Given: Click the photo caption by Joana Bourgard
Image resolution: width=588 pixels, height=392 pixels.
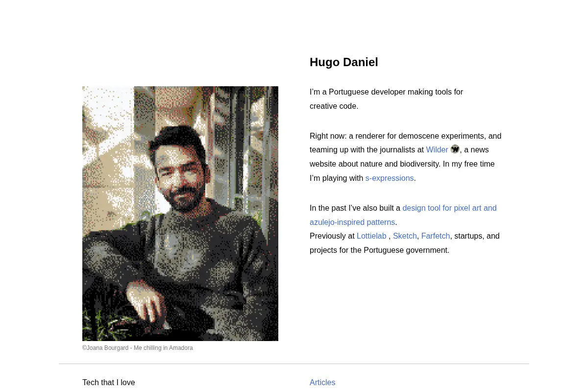Looking at the screenshot, I should [138, 348].
